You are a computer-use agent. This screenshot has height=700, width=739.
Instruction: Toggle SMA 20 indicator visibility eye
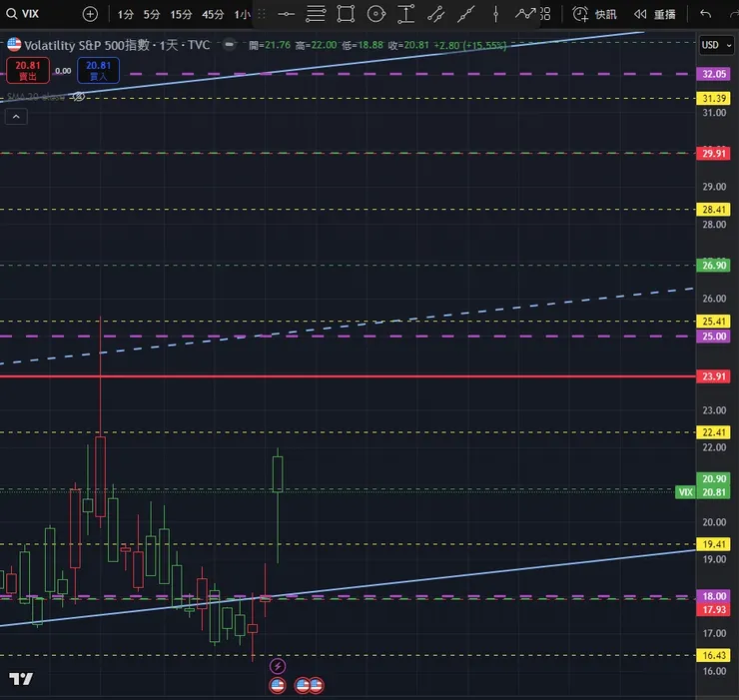tap(78, 97)
